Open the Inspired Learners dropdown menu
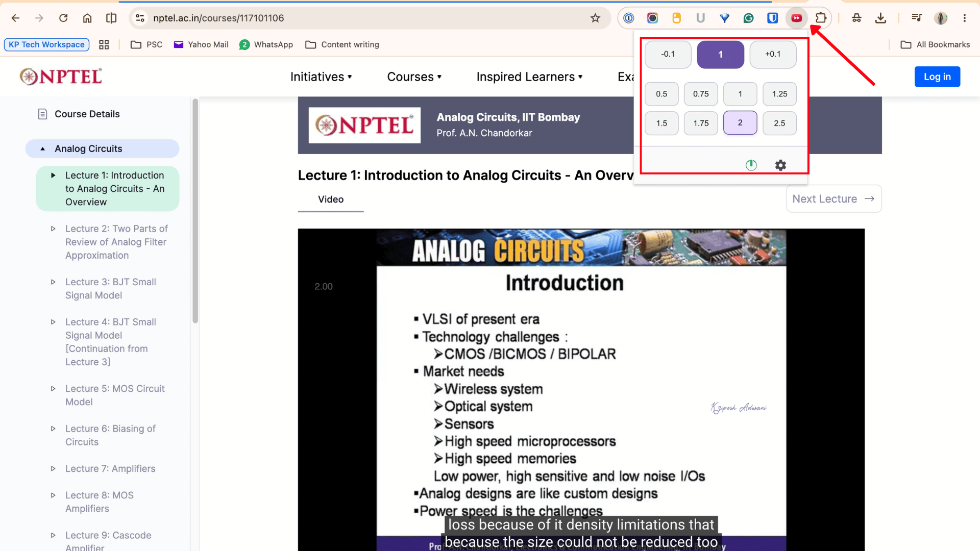This screenshot has width=980, height=551. point(529,77)
